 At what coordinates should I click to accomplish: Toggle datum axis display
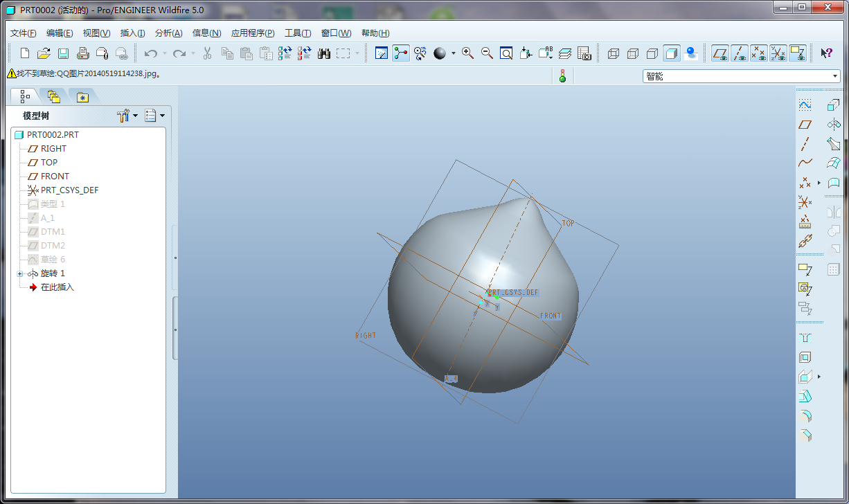tap(740, 54)
